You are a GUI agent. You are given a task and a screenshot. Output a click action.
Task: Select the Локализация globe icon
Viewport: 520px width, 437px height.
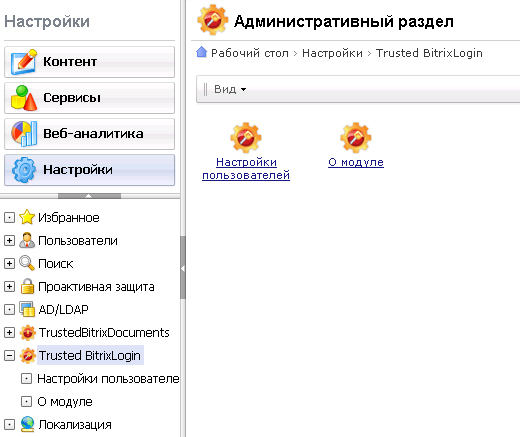click(x=27, y=424)
